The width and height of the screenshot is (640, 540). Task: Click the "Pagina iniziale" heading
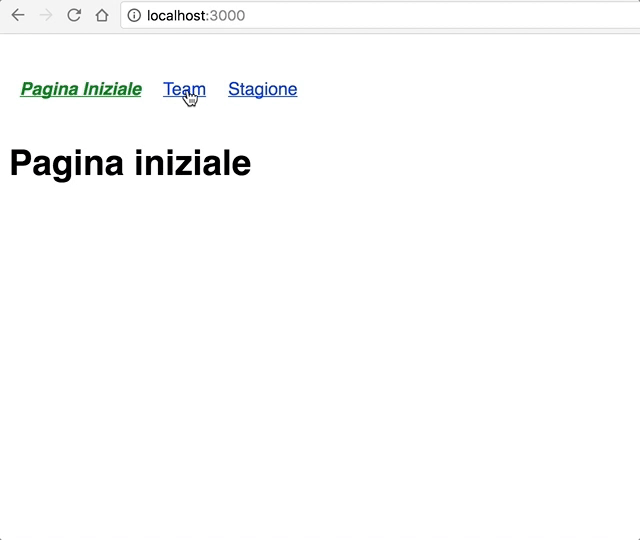coord(130,163)
